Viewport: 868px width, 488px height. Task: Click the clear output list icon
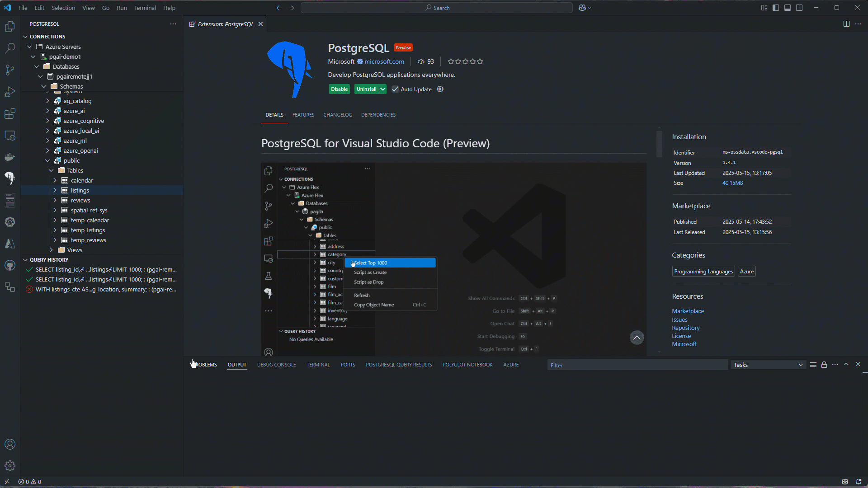[813, 365]
